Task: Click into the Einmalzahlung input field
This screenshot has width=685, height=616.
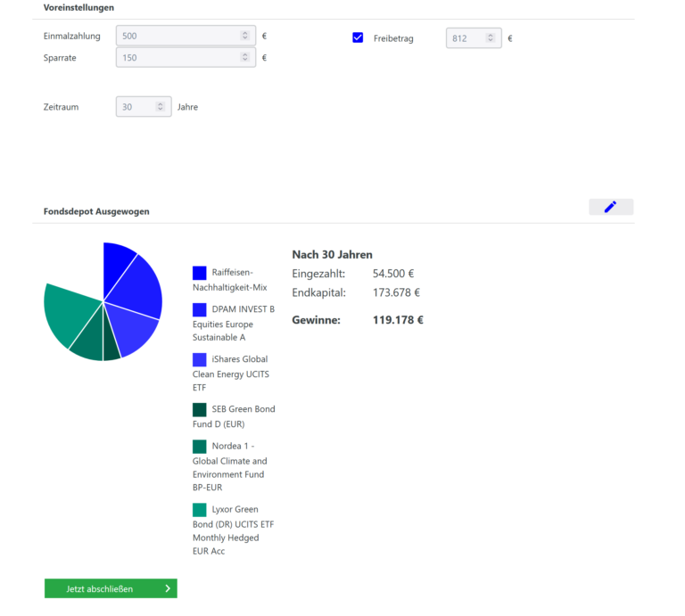Action: [x=177, y=36]
